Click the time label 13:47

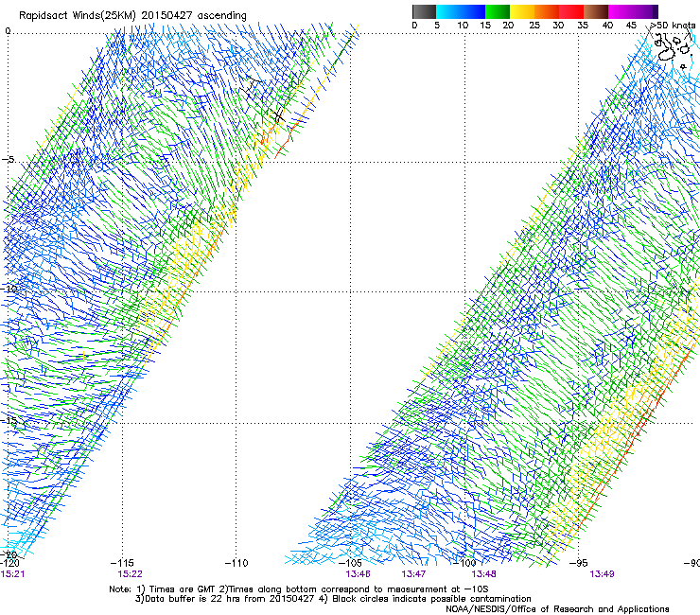[x=413, y=574]
